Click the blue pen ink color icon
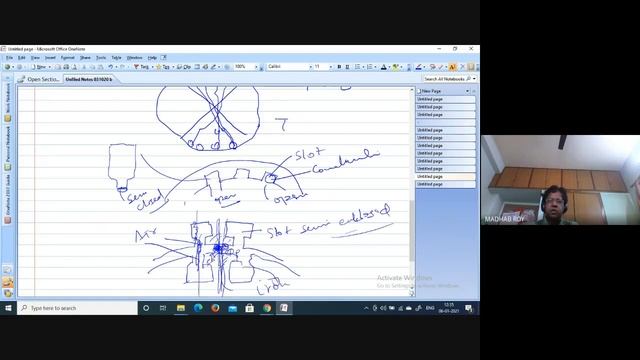Image resolution: width=640 pixels, height=360 pixels. [x=418, y=67]
